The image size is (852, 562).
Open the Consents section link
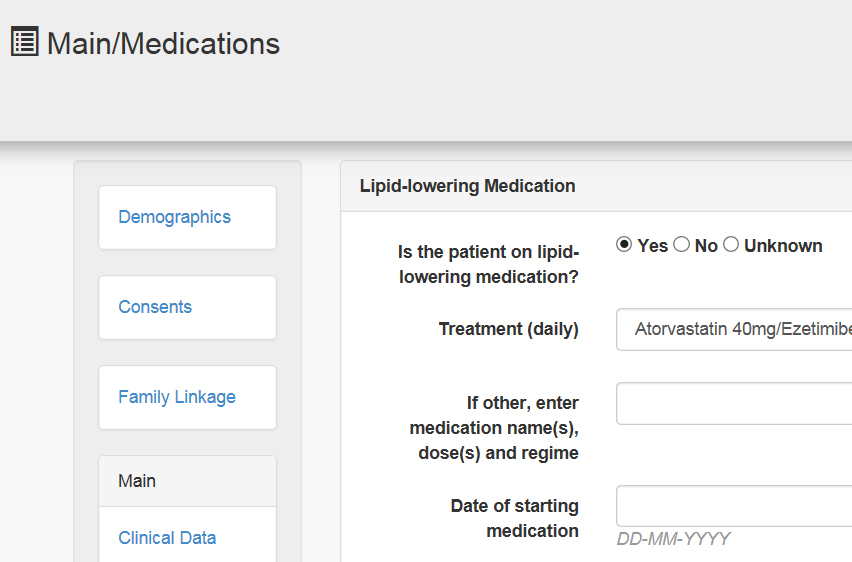point(155,307)
